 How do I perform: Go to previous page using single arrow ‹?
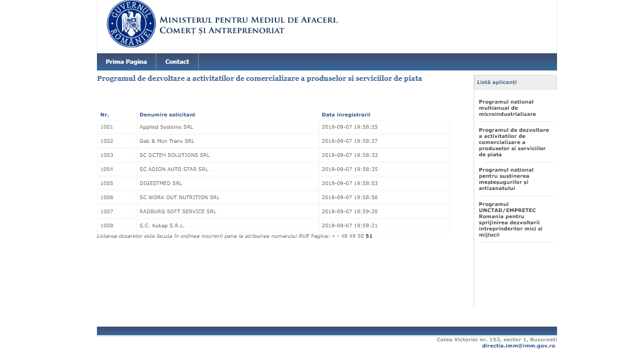pyautogui.click(x=337, y=236)
